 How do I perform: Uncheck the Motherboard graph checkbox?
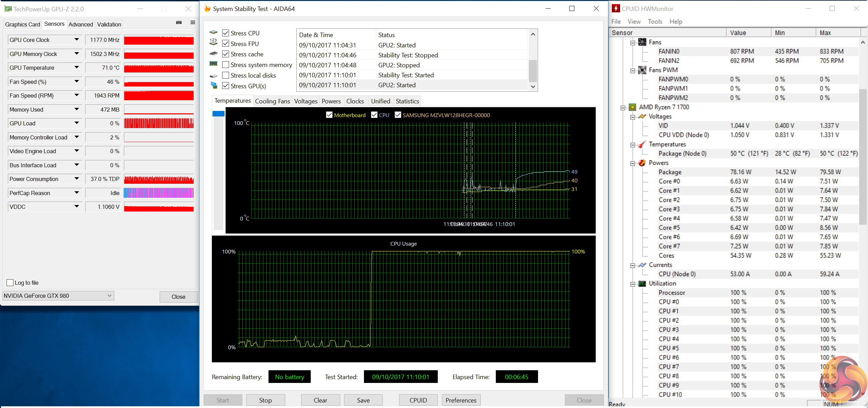329,115
